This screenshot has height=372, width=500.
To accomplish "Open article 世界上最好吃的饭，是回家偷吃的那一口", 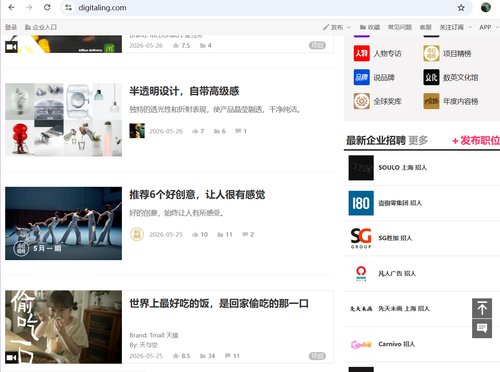I will coord(219,304).
